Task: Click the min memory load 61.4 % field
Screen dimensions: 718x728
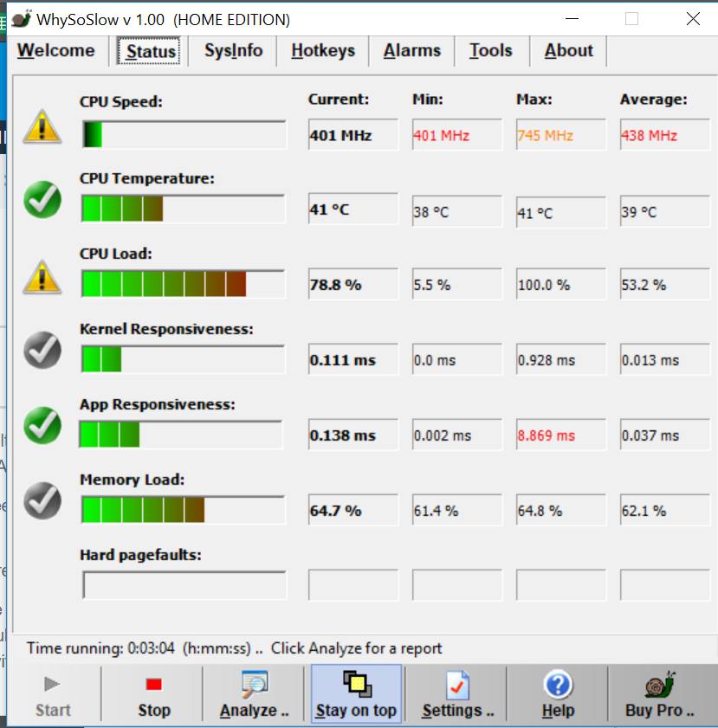Action: (457, 510)
